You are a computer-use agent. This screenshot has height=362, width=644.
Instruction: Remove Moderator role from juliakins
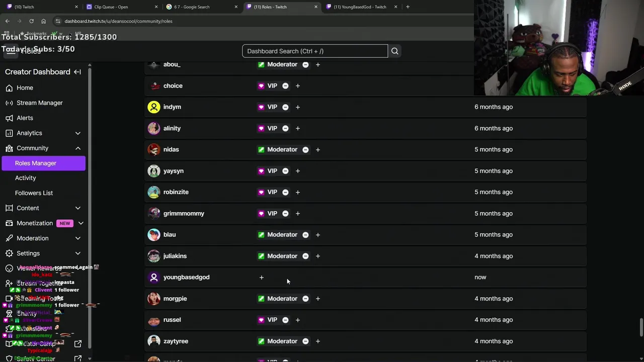pyautogui.click(x=305, y=256)
